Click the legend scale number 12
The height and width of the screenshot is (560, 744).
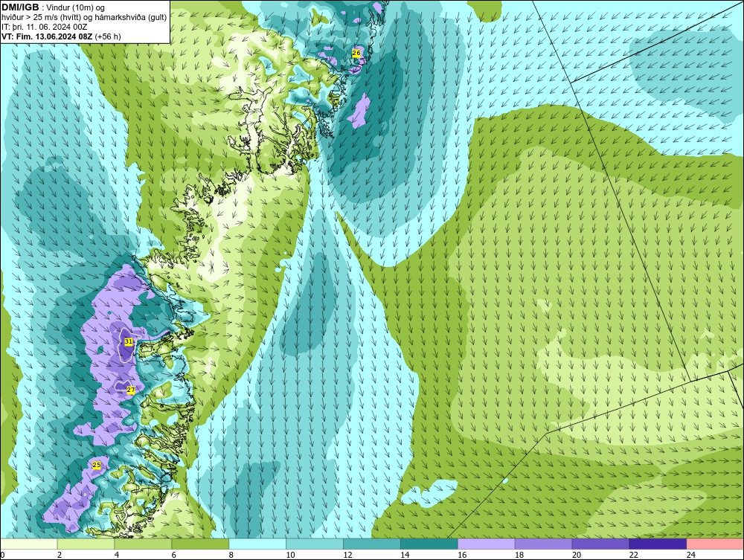(347, 555)
